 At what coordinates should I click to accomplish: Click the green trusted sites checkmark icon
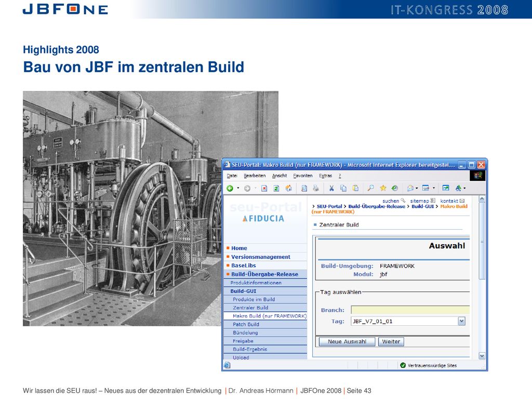(x=403, y=365)
